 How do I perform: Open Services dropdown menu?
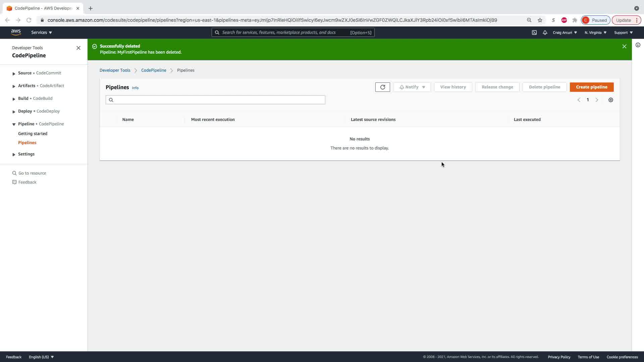point(41,33)
